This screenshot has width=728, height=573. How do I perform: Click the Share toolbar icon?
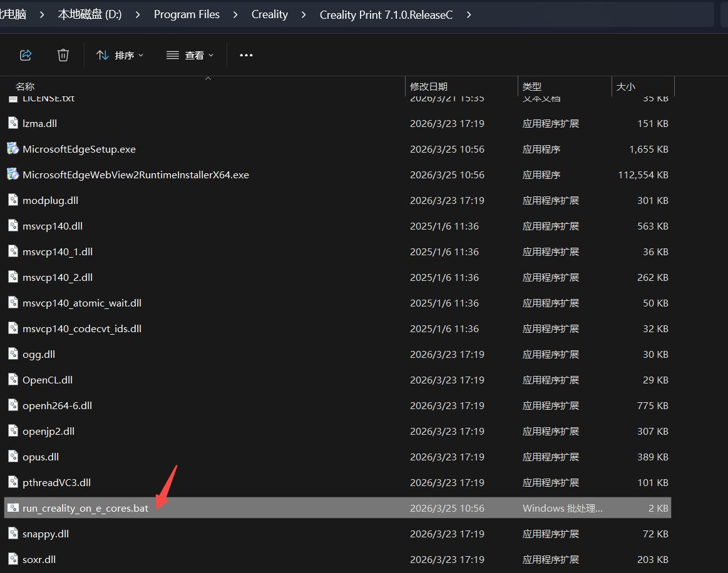pos(26,55)
